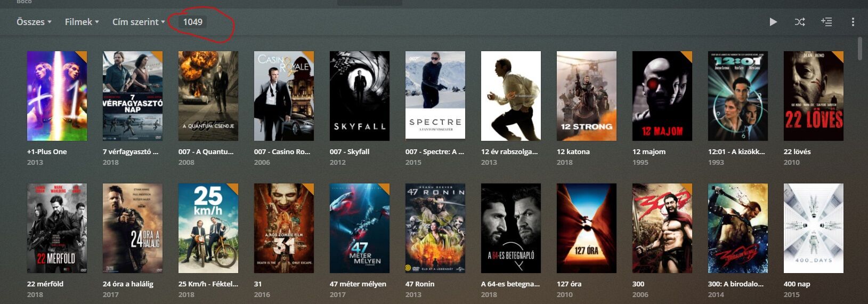
Task: Open the Cím szerint sort dropdown
Action: [139, 22]
